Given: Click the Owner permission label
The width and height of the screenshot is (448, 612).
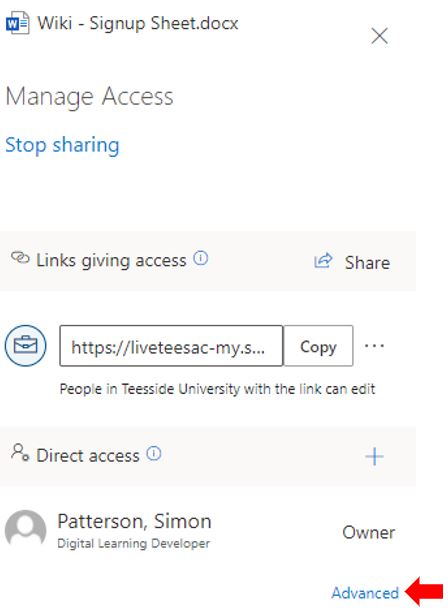Looking at the screenshot, I should tap(369, 532).
